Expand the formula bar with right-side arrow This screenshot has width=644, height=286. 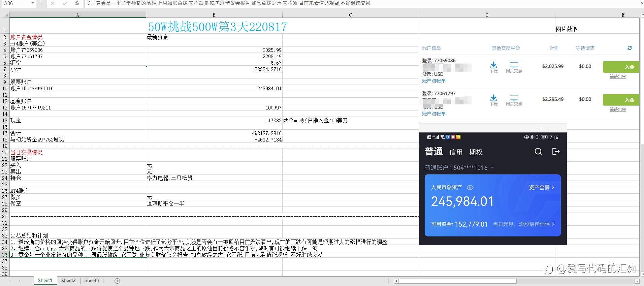click(641, 3)
